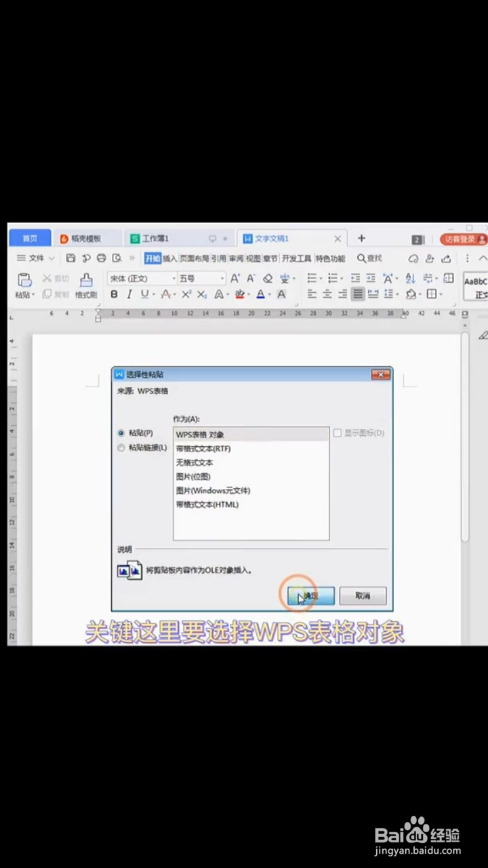Center align the text
Viewport: 488px width, 868px height.
pos(327,294)
